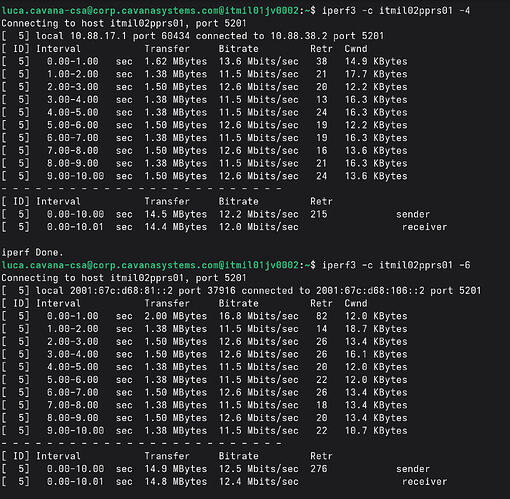Click the first sender summary label
Viewport: 510px width, 499px height.
point(413,214)
